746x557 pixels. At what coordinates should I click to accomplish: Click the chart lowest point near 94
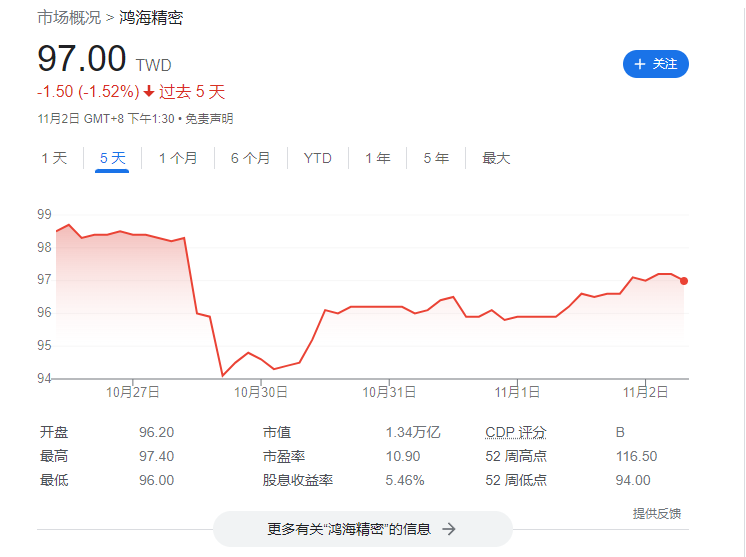coord(222,376)
